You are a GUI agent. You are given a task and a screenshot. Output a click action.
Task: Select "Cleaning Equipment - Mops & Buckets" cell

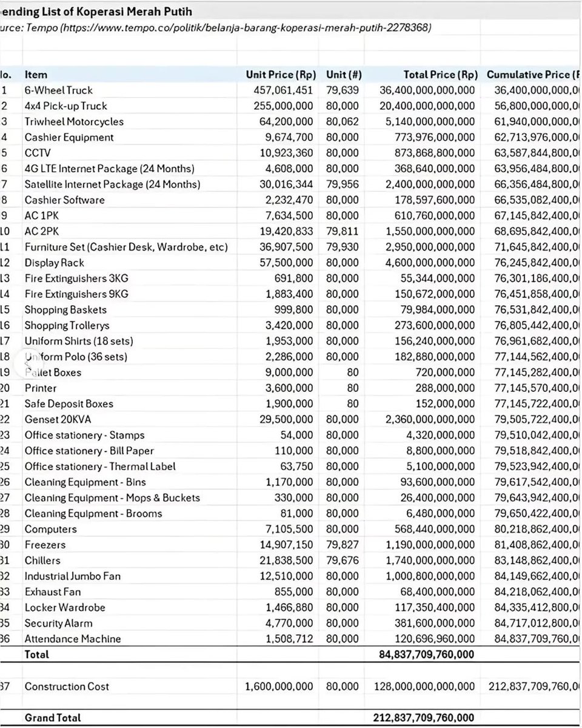[113, 498]
